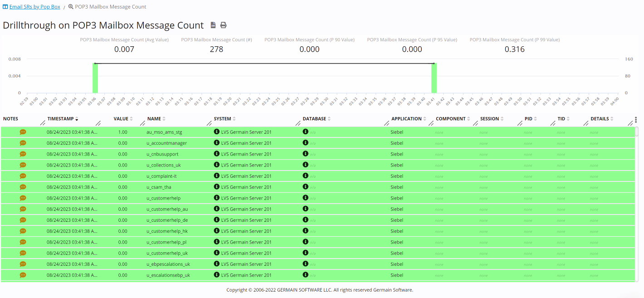
Task: Click the green bar at 03:06 in chart
Action: (95, 78)
